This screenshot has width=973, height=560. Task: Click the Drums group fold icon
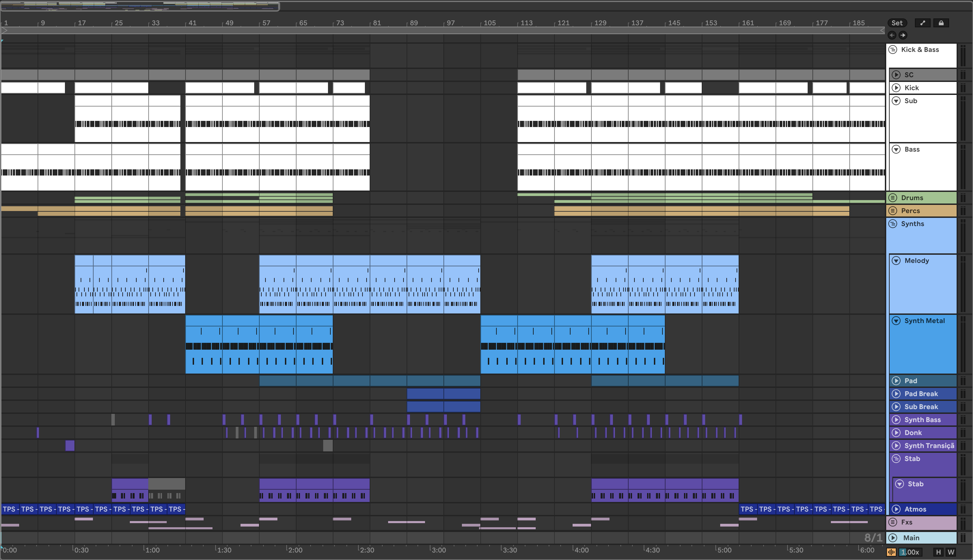893,198
